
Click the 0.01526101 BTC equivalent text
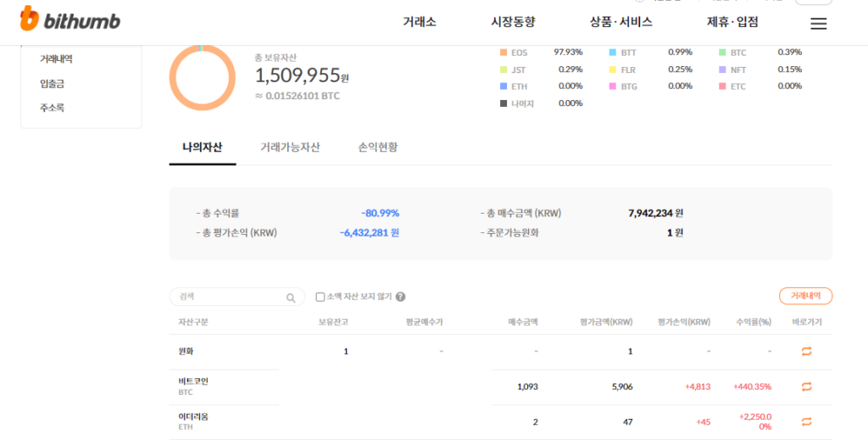click(x=298, y=96)
